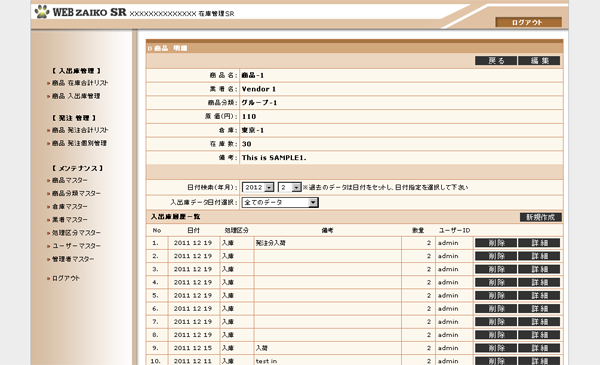Screen dimensions: 600x365
Task: Open 商品 発注合計リスト in the sidebar
Action: pyautogui.click(x=80, y=130)
